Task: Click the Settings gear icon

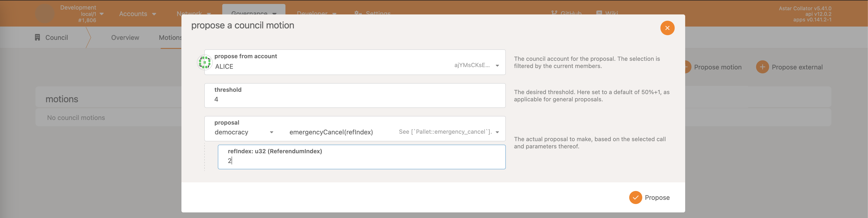Action: point(358,13)
